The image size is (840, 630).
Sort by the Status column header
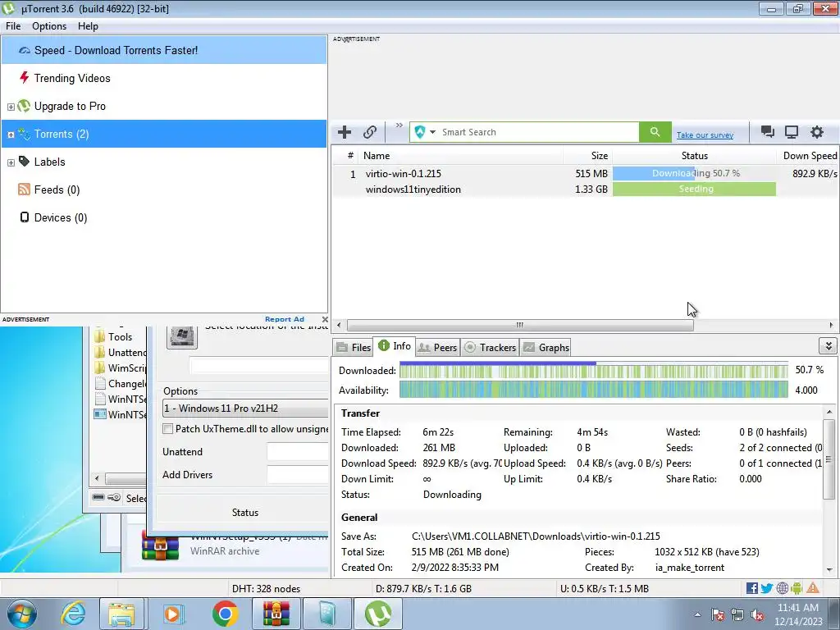click(694, 156)
